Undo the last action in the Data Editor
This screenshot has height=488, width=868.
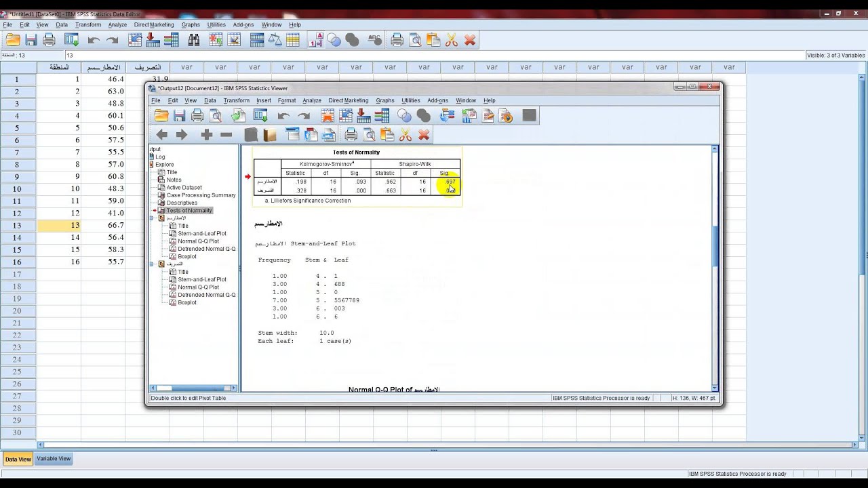pyautogui.click(x=94, y=40)
